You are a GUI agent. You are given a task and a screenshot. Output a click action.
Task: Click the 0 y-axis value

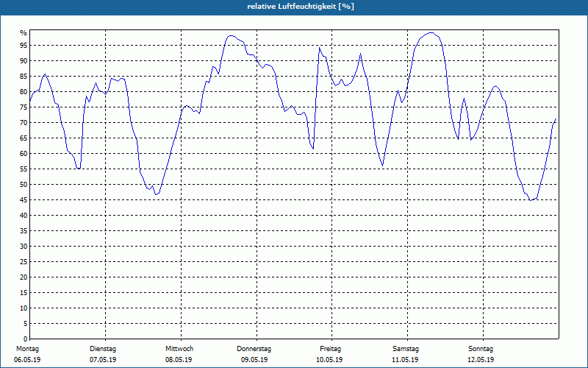pyautogui.click(x=26, y=339)
